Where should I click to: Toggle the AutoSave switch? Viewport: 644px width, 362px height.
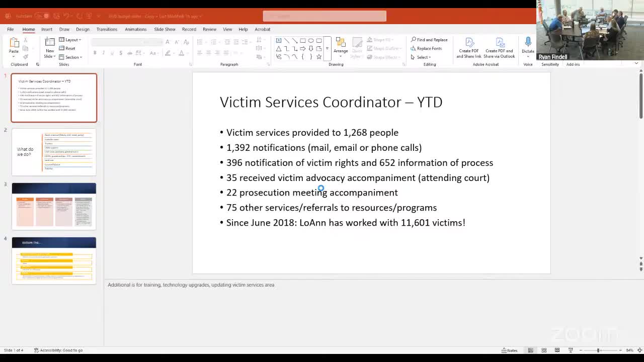(x=42, y=16)
